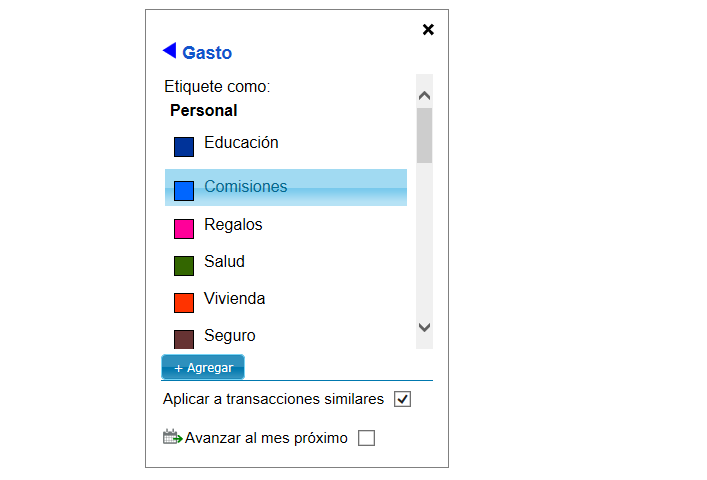Screen dimensions: 707x480
Task: Select the Educación dark blue swatch
Action: point(184,147)
